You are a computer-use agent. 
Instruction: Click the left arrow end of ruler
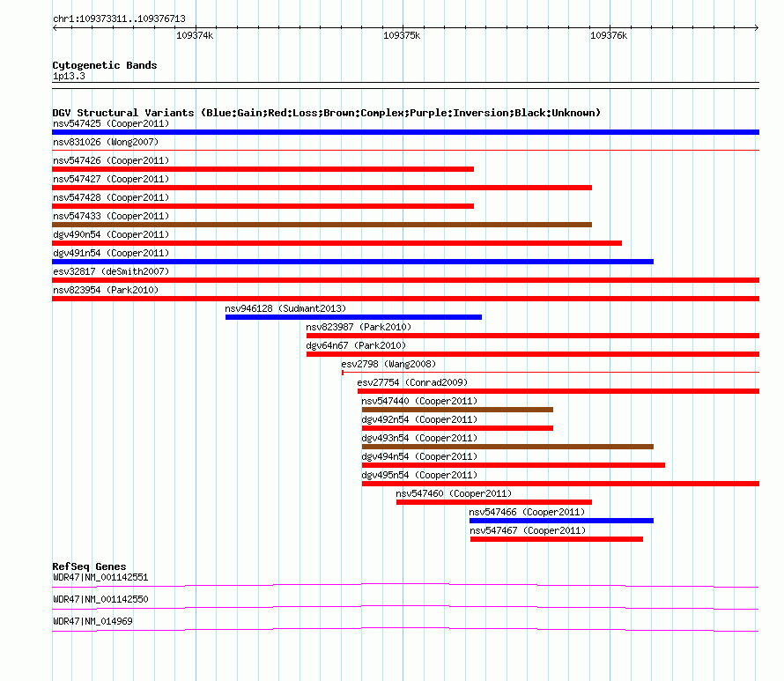[55, 28]
